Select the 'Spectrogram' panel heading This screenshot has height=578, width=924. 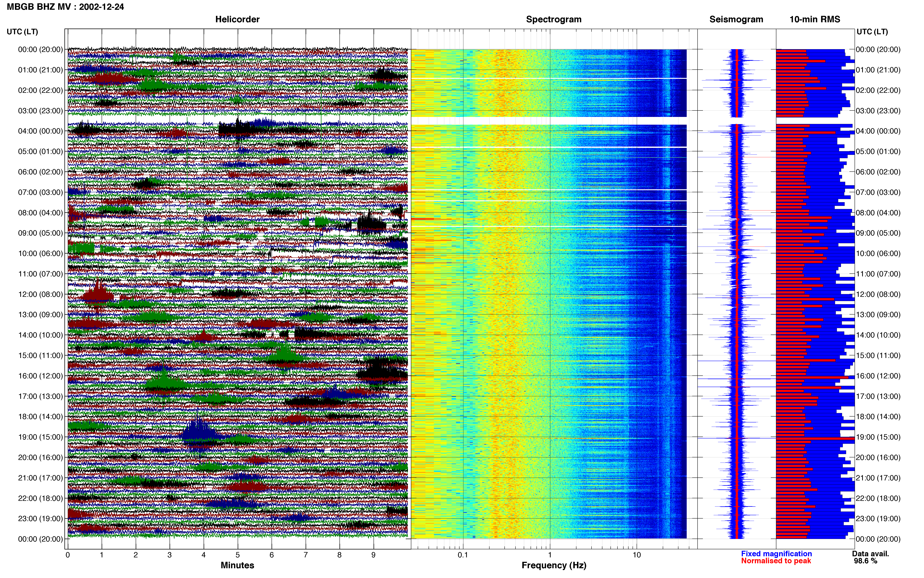tap(554, 19)
